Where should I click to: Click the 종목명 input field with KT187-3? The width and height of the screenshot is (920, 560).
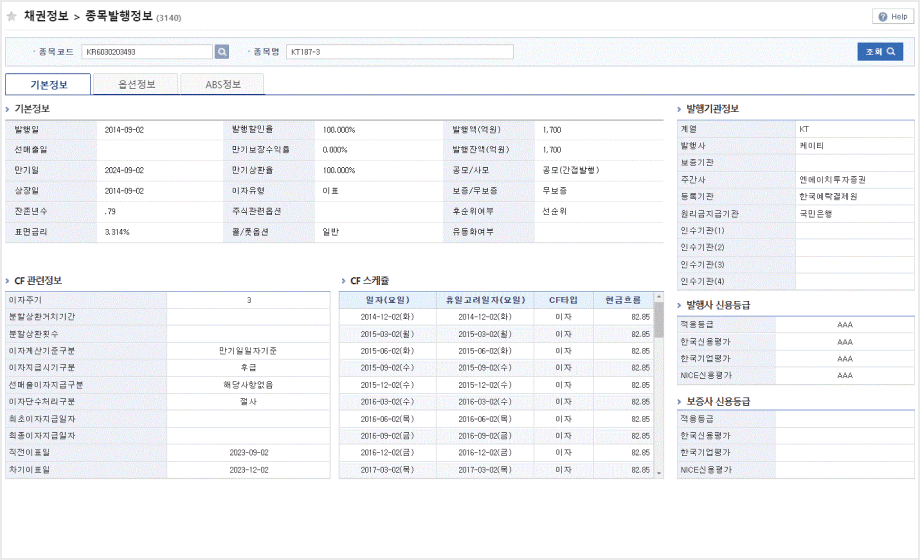click(400, 52)
